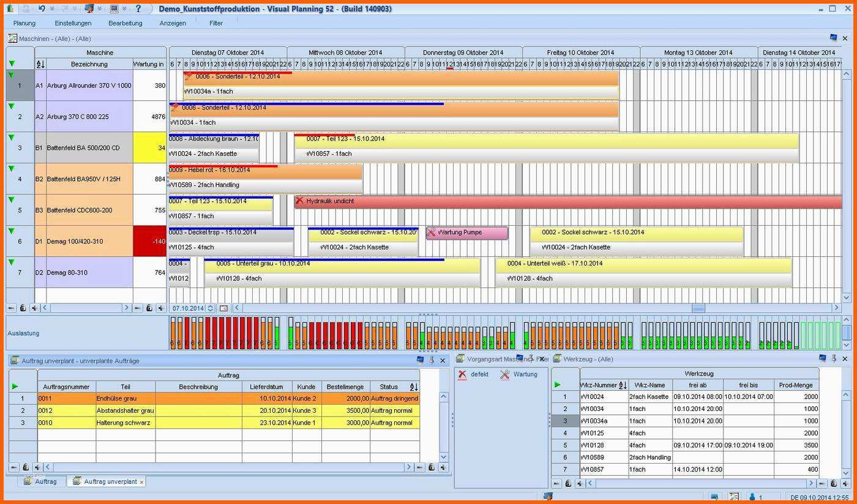Click the date stepper arrows next to 07.10.2014

(211, 308)
